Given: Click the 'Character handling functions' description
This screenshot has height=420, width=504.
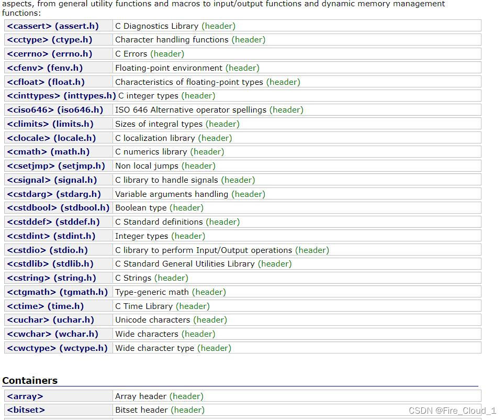Looking at the screenshot, I should 172,40.
